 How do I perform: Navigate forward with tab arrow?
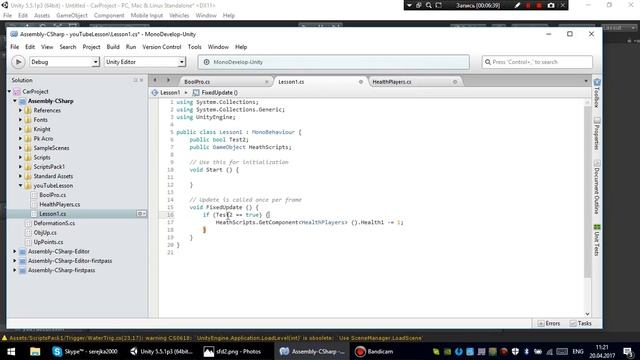coord(168,80)
